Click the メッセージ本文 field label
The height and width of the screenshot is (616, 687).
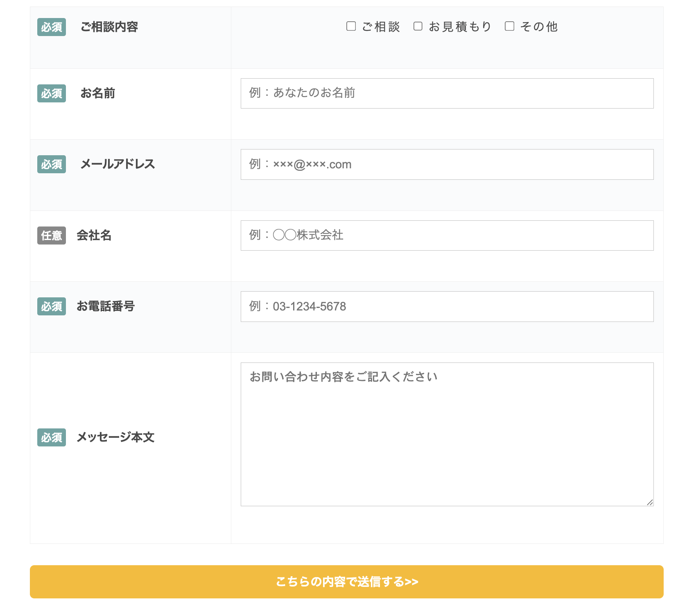click(115, 437)
